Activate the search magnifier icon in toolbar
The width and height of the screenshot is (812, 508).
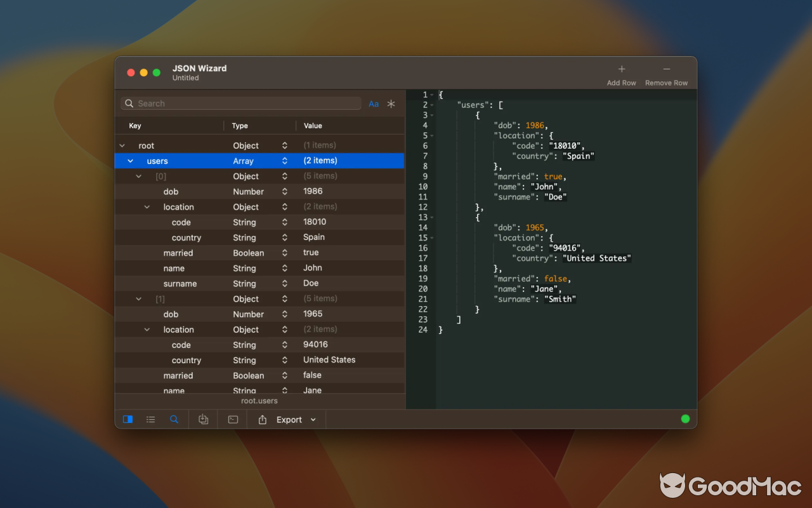click(174, 419)
